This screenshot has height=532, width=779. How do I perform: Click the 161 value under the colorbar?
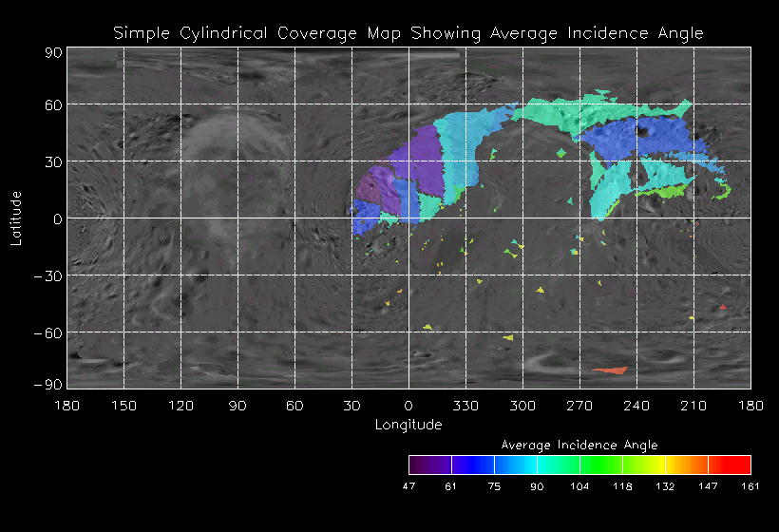point(750,486)
